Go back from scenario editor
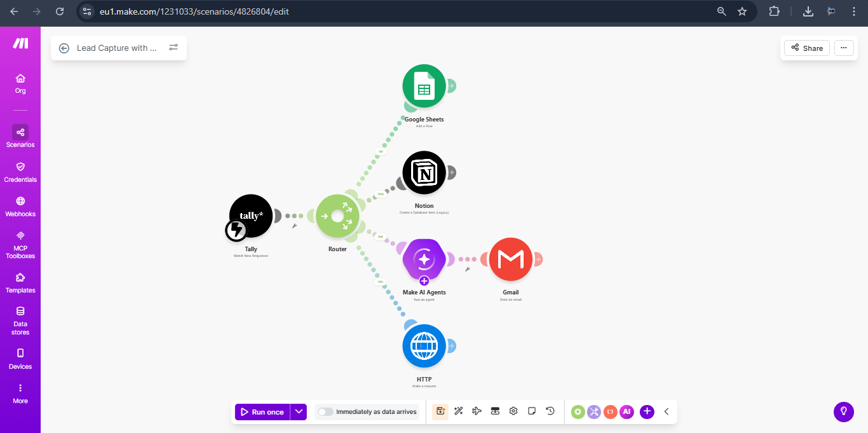The image size is (868, 433). 64,48
